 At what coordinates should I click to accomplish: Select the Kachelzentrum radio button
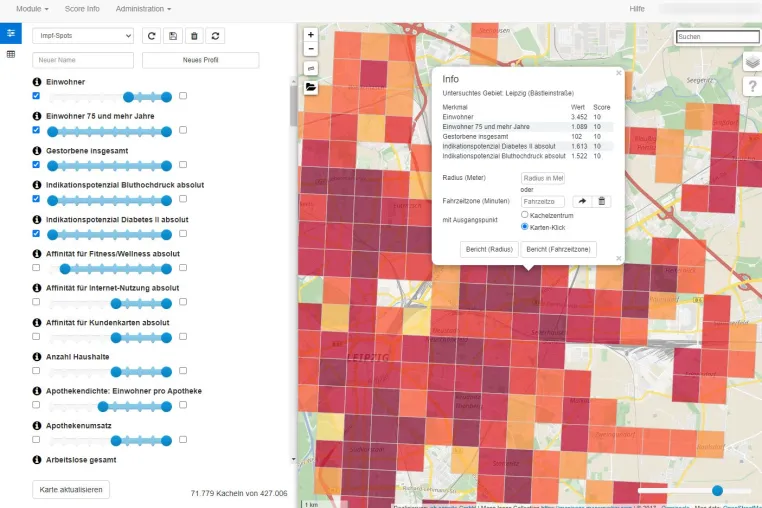click(524, 214)
